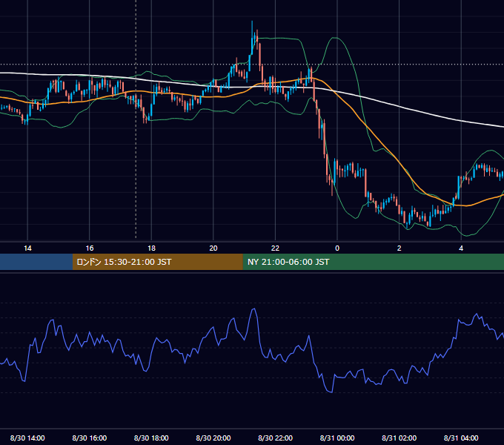Click the 8/30 20:00 time label
This screenshot has width=504, height=445.
213,438
